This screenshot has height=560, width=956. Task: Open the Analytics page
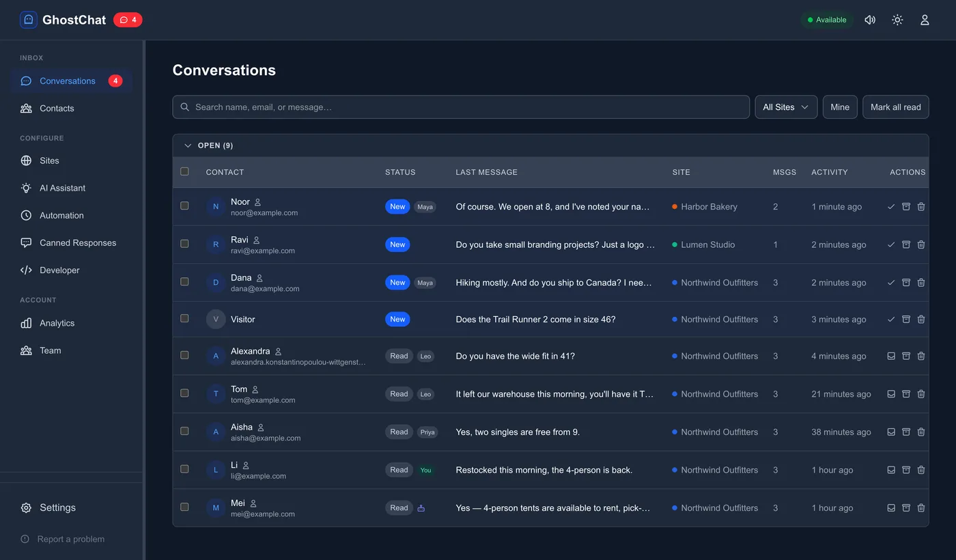point(71,323)
